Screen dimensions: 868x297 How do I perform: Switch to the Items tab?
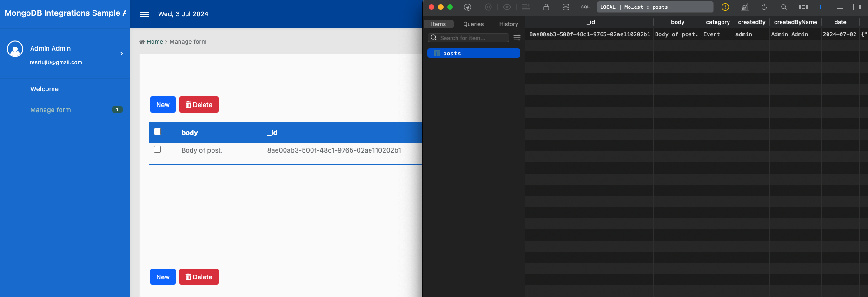click(x=438, y=24)
